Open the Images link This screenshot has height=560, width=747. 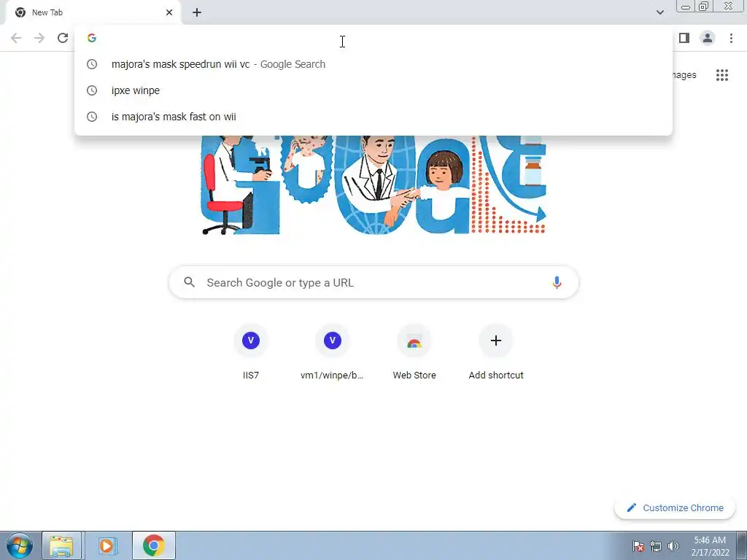pos(684,75)
